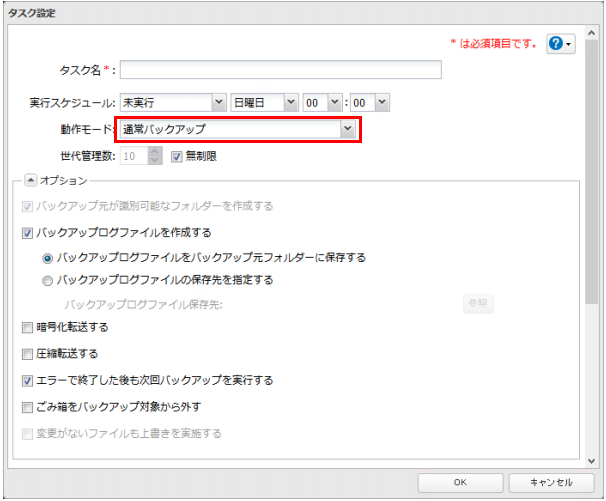Toggle the 無制限 checkbox
Viewport: 606px width, 501px height.
(x=177, y=156)
